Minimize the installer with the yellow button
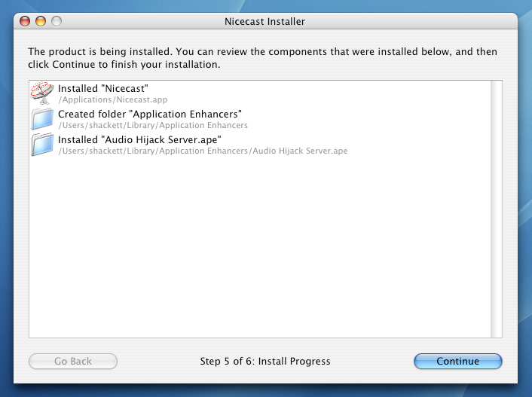Screen dimensions: 532x397 tap(41, 21)
